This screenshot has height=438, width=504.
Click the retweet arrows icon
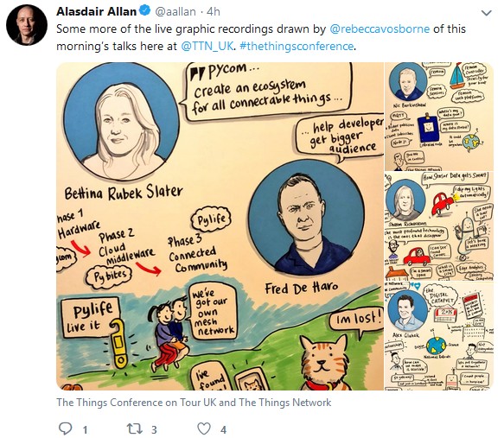[x=133, y=428]
